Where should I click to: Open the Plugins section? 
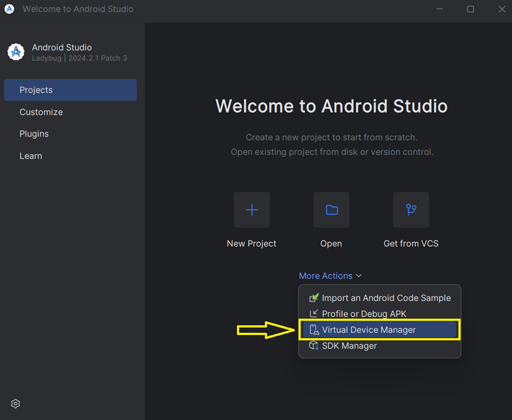tap(34, 134)
